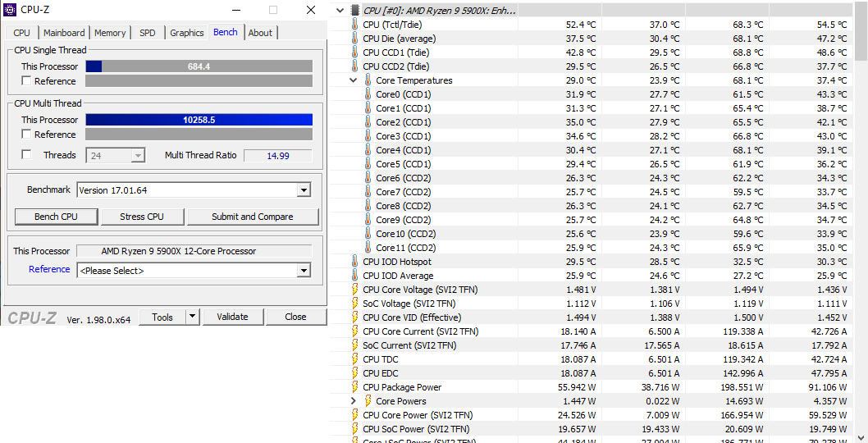Image resolution: width=868 pixels, height=443 pixels.
Task: Switch to the CPU tab
Action: coord(21,33)
